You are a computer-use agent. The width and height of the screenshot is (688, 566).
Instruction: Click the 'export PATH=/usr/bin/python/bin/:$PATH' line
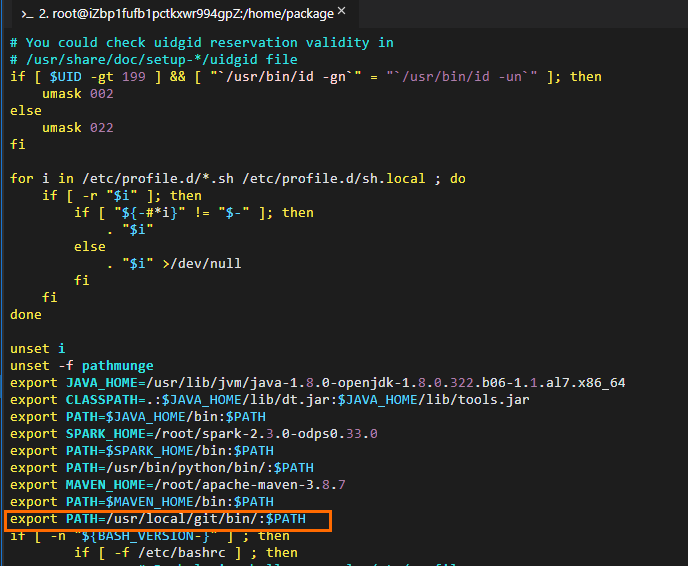pyautogui.click(x=162, y=468)
